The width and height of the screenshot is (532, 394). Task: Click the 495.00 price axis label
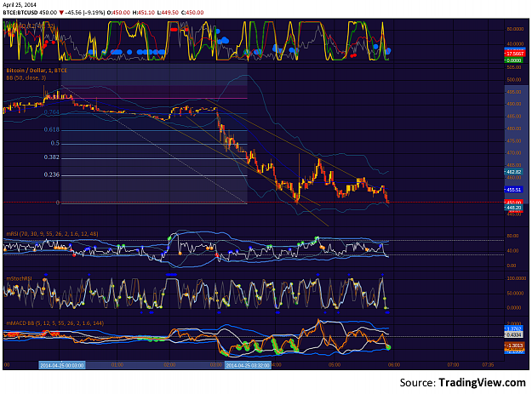pyautogui.click(x=514, y=92)
